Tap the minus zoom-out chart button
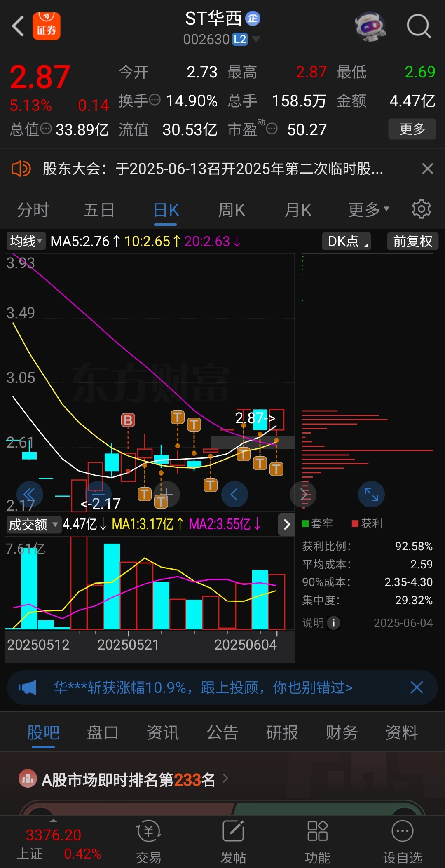 point(98,494)
